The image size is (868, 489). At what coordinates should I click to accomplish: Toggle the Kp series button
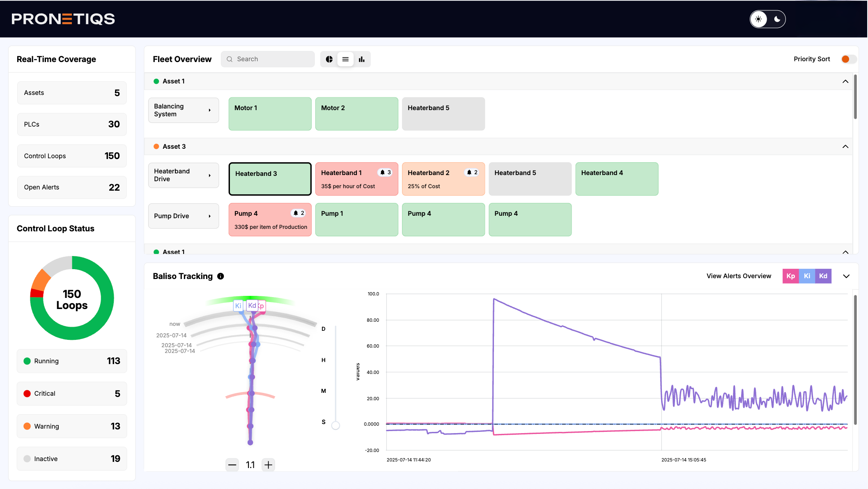pos(790,276)
